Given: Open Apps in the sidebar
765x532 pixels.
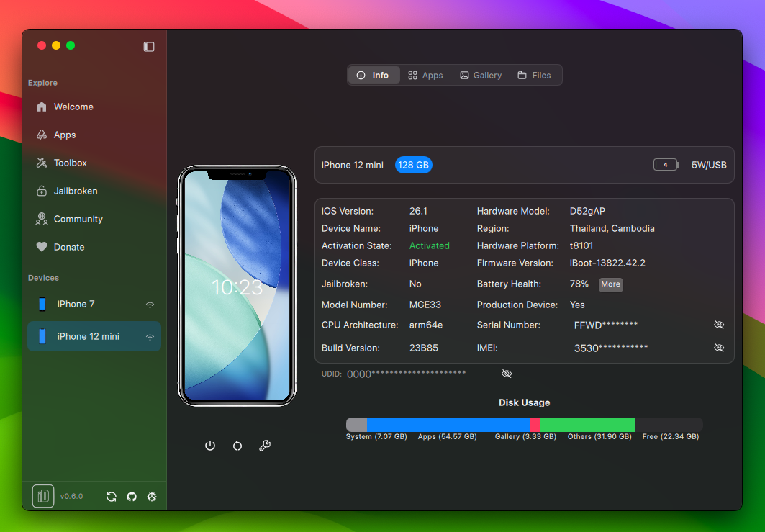Looking at the screenshot, I should click(x=94, y=135).
